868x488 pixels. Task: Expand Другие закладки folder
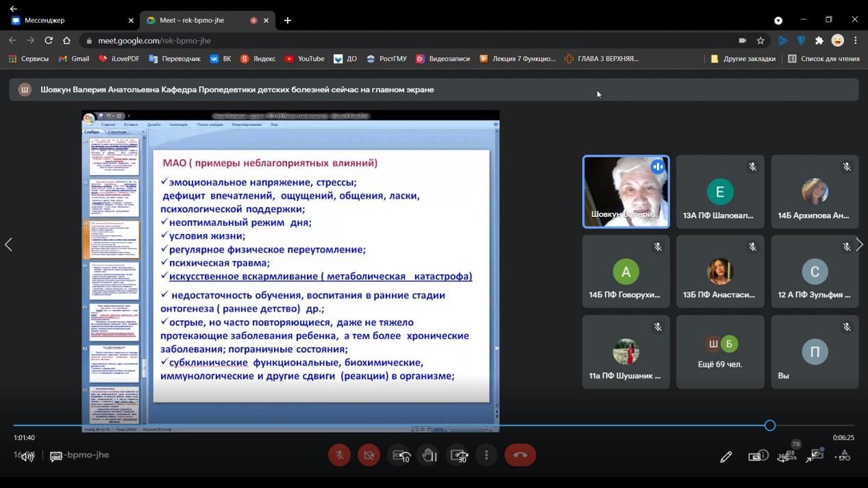(x=743, y=59)
